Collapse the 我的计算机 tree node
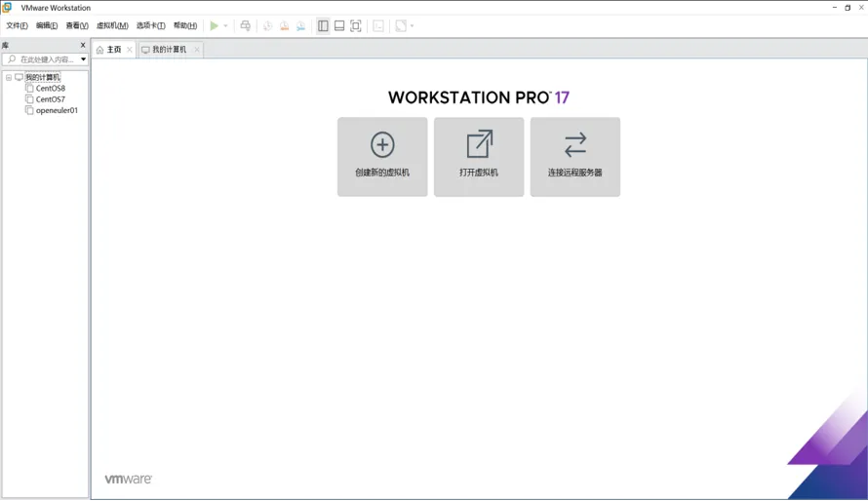The width and height of the screenshot is (868, 501). [9, 77]
